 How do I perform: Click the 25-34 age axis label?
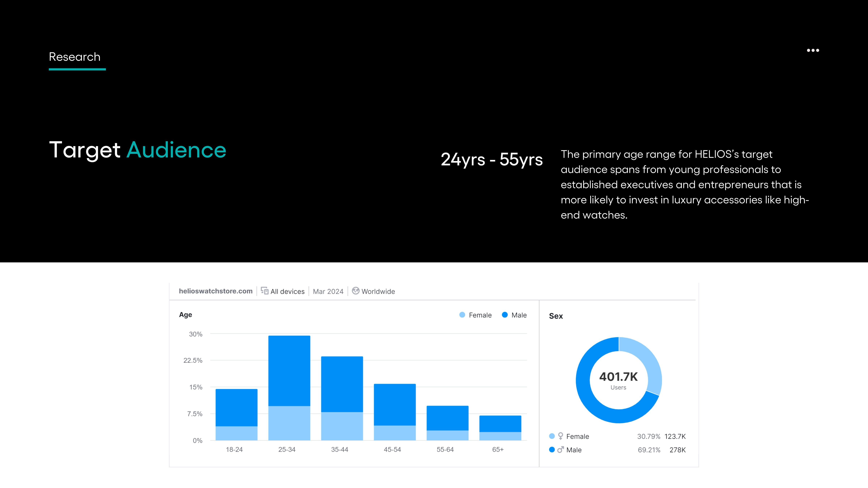(x=287, y=450)
